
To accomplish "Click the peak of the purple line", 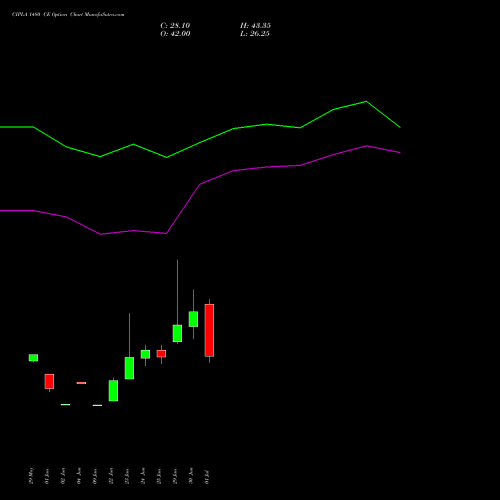I will tap(367, 146).
